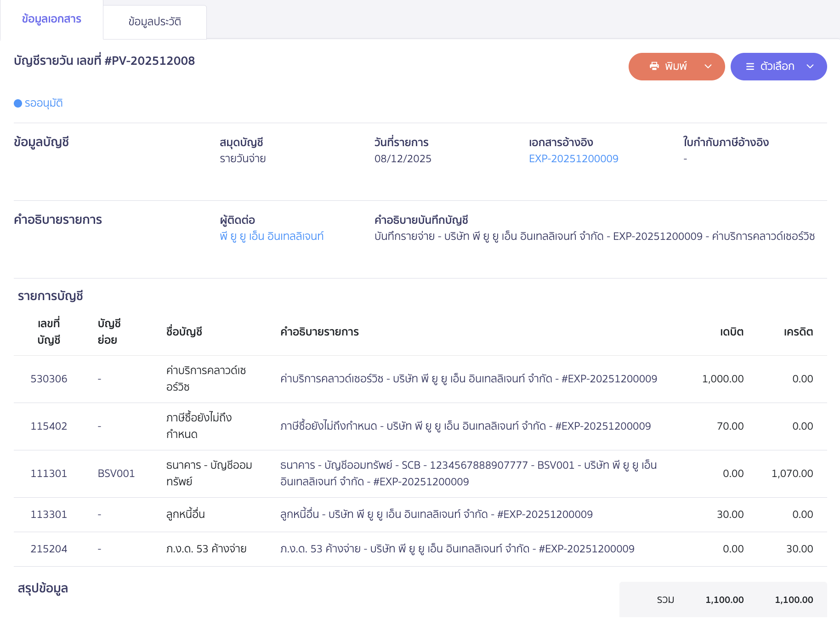Click the blue รออนุมัติ status dot
The width and height of the screenshot is (840, 625).
[x=18, y=103]
